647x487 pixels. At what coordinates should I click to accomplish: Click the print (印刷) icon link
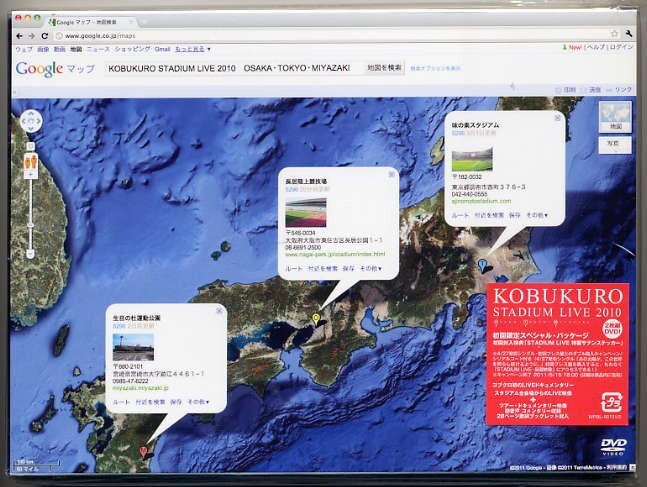[x=566, y=90]
